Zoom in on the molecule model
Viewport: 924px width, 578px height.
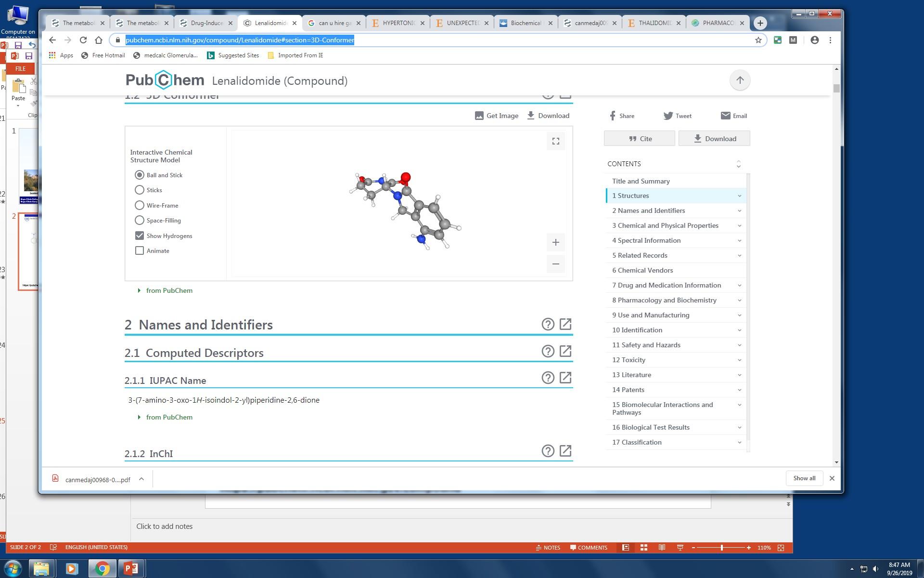tap(555, 242)
